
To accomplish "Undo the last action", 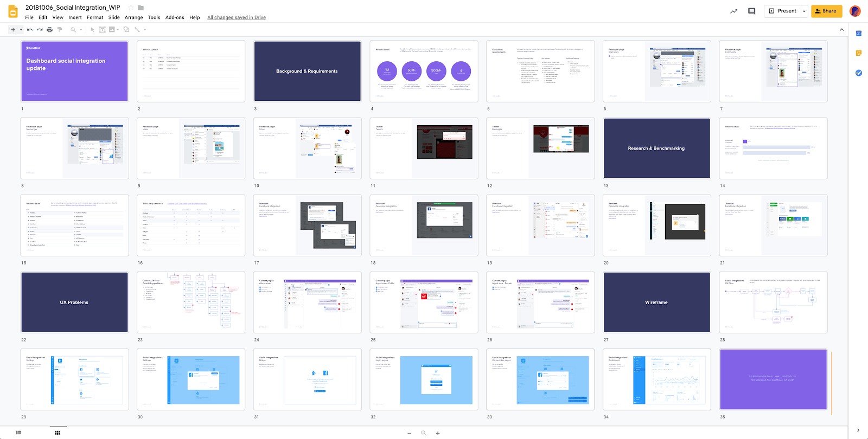I will [x=30, y=30].
